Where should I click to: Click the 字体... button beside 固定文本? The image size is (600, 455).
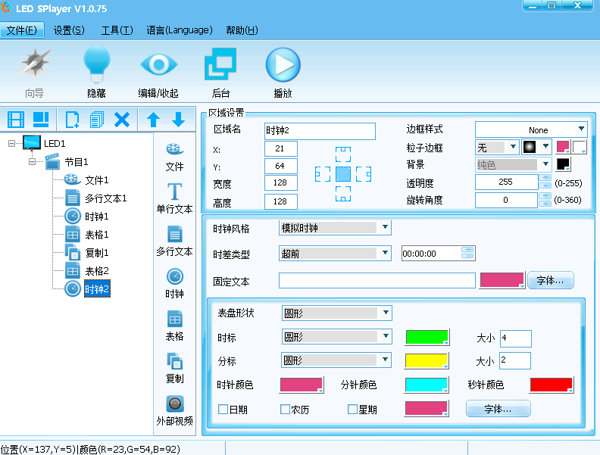(547, 280)
